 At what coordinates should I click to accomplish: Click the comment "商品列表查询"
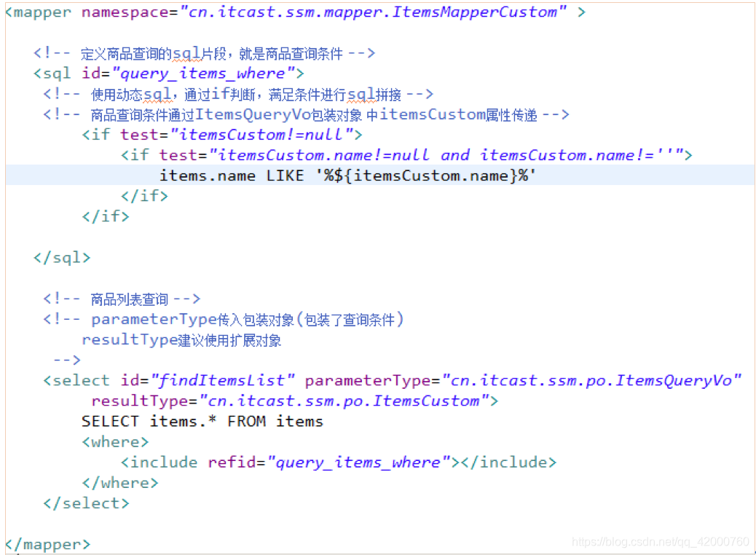[122, 299]
